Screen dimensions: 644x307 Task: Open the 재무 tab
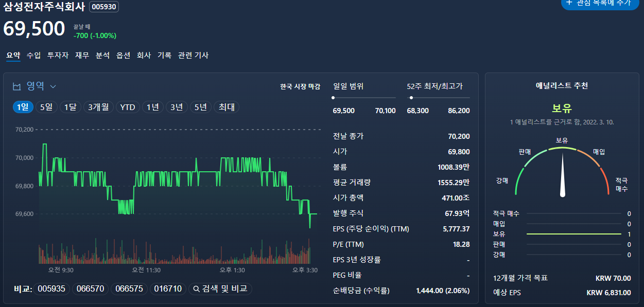tap(82, 56)
